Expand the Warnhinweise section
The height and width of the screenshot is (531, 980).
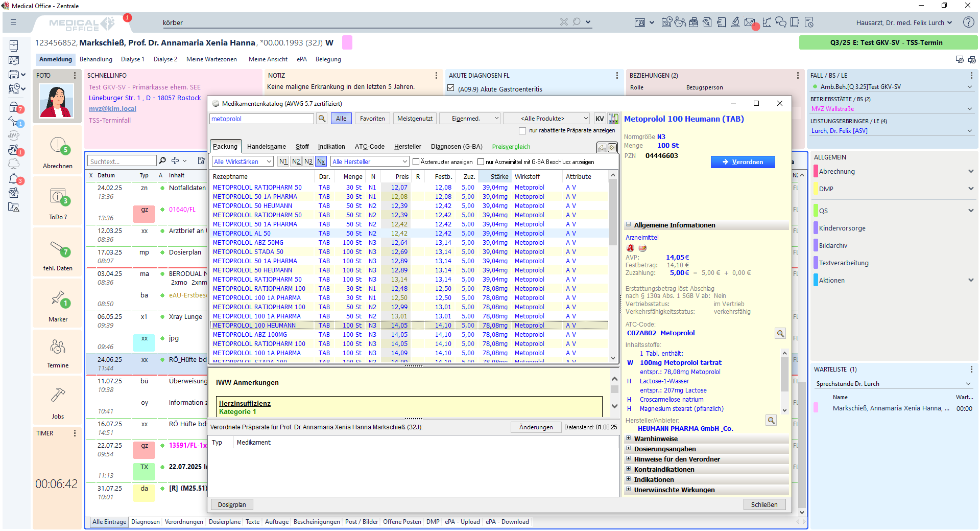coord(629,438)
